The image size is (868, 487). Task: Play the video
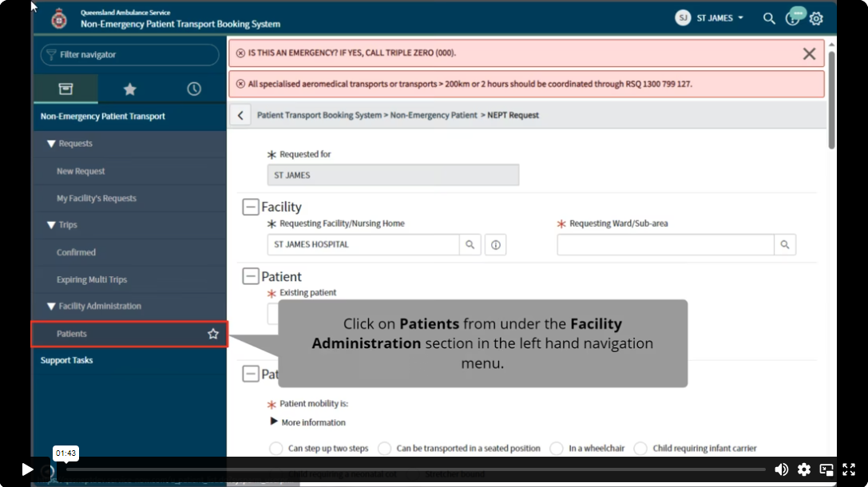27,470
